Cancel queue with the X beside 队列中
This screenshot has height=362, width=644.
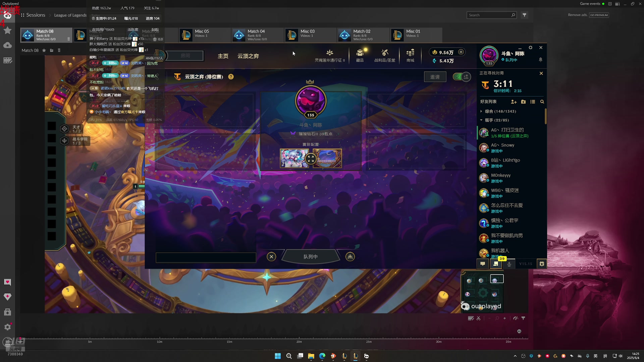click(x=271, y=257)
